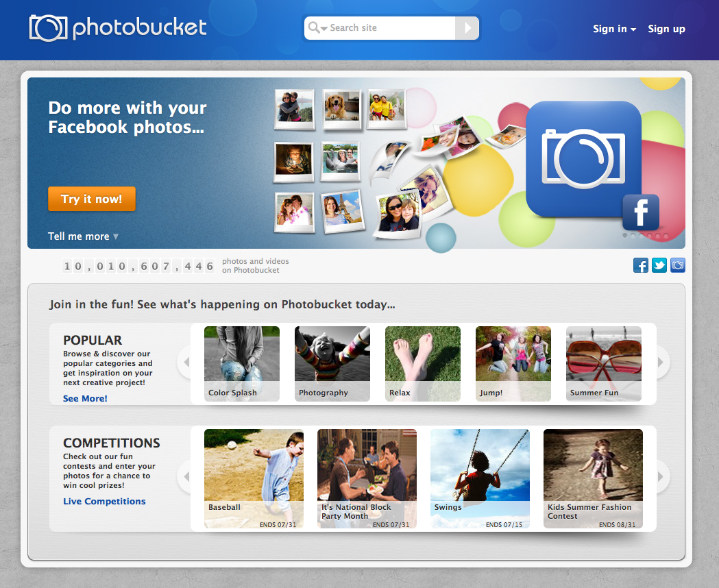
Task: Click the Facebook share icon
Action: click(641, 265)
